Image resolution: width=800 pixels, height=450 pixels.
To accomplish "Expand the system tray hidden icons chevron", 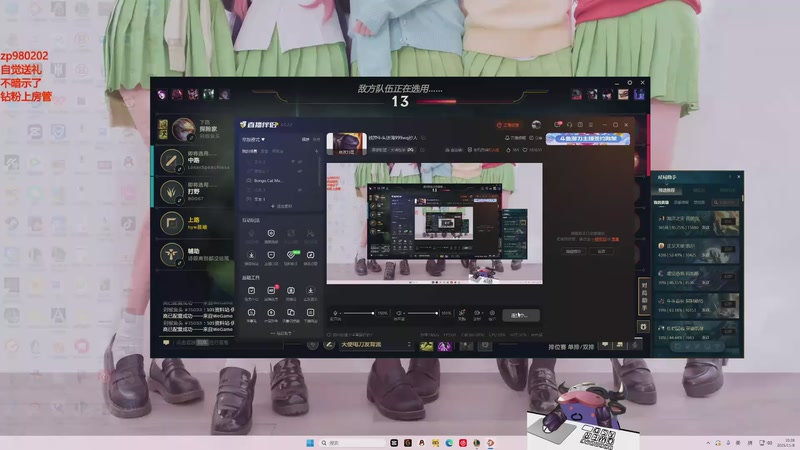I will point(708,443).
